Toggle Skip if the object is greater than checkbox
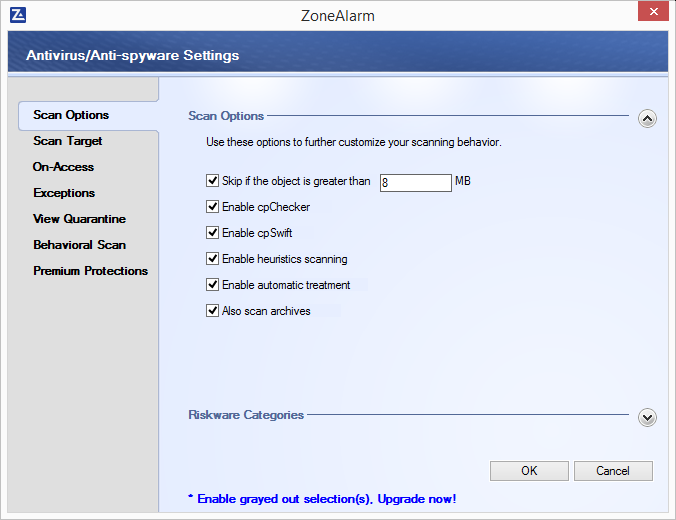Screen dimensions: 676x520 (212, 181)
